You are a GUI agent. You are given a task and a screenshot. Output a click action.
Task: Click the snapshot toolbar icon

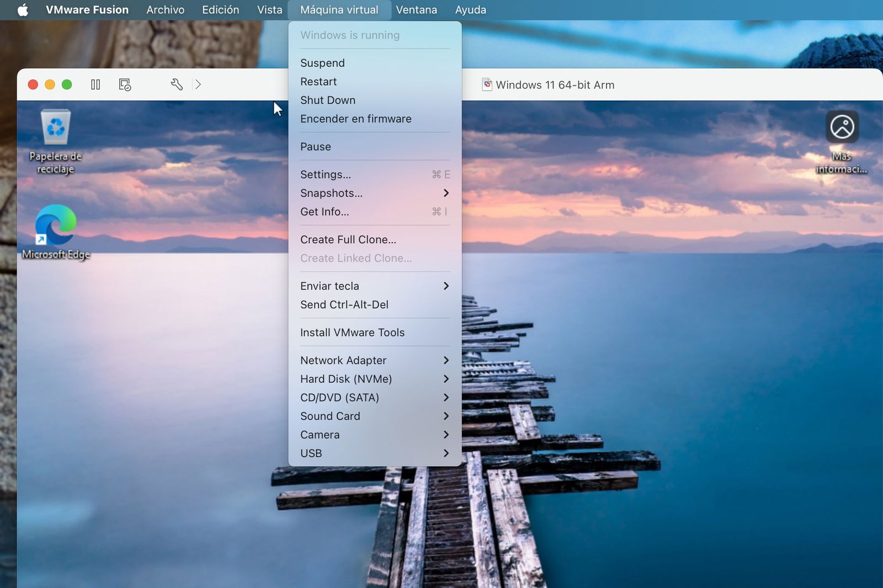tap(125, 84)
